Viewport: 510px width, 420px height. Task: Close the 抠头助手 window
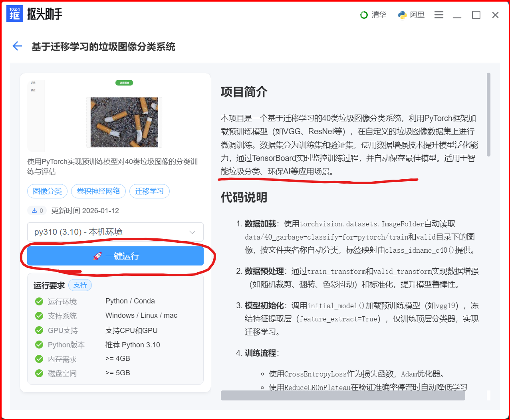click(x=495, y=15)
